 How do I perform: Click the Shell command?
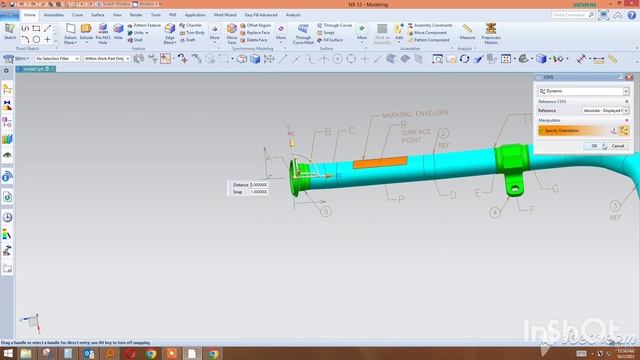coord(135,40)
